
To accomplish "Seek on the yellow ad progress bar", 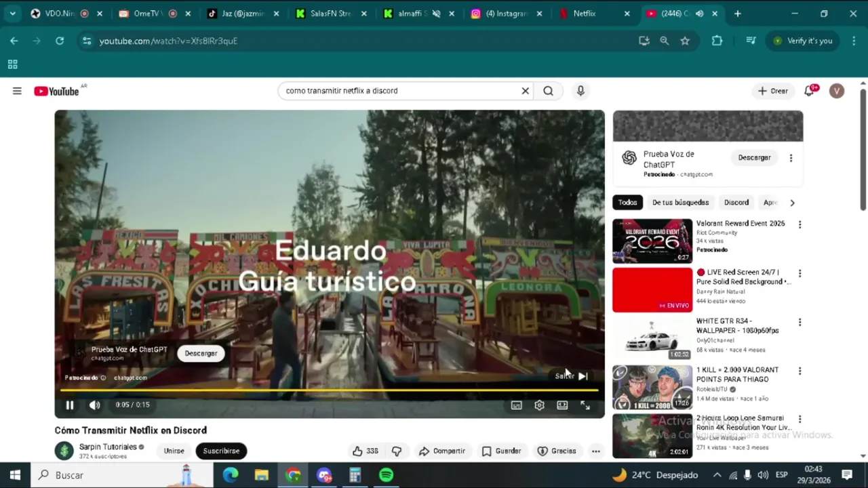I will (330, 390).
